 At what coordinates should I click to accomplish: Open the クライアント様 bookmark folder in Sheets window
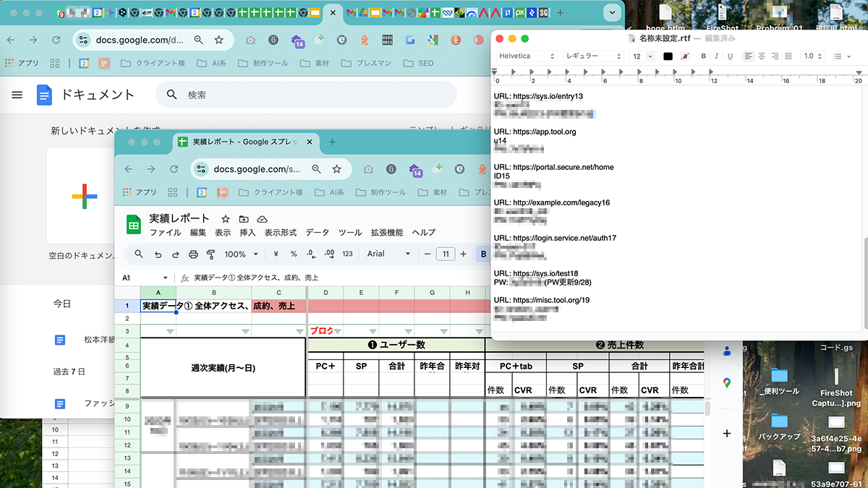click(270, 192)
